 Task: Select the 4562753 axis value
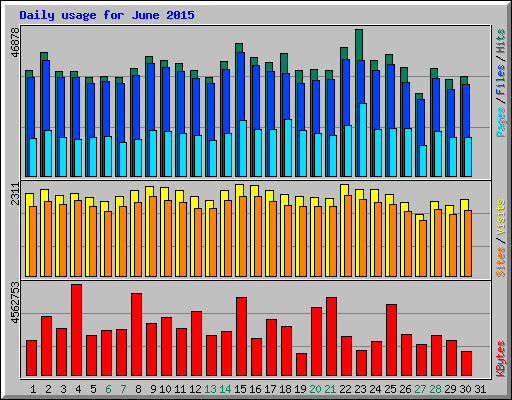coord(15,303)
